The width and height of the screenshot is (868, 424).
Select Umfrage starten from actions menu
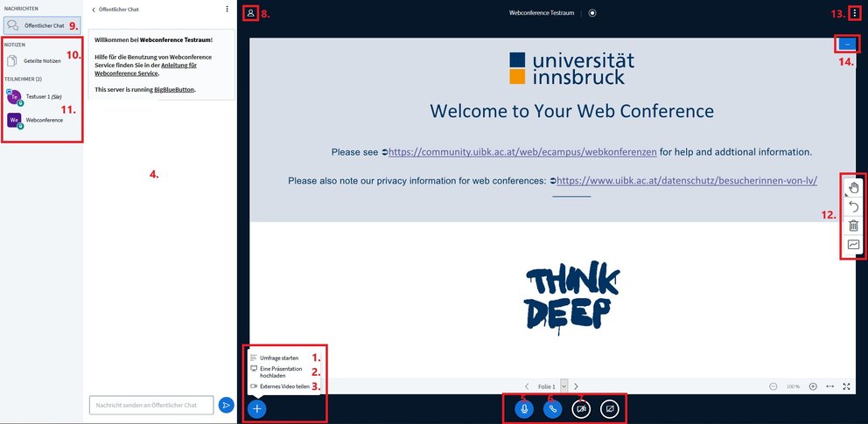278,358
